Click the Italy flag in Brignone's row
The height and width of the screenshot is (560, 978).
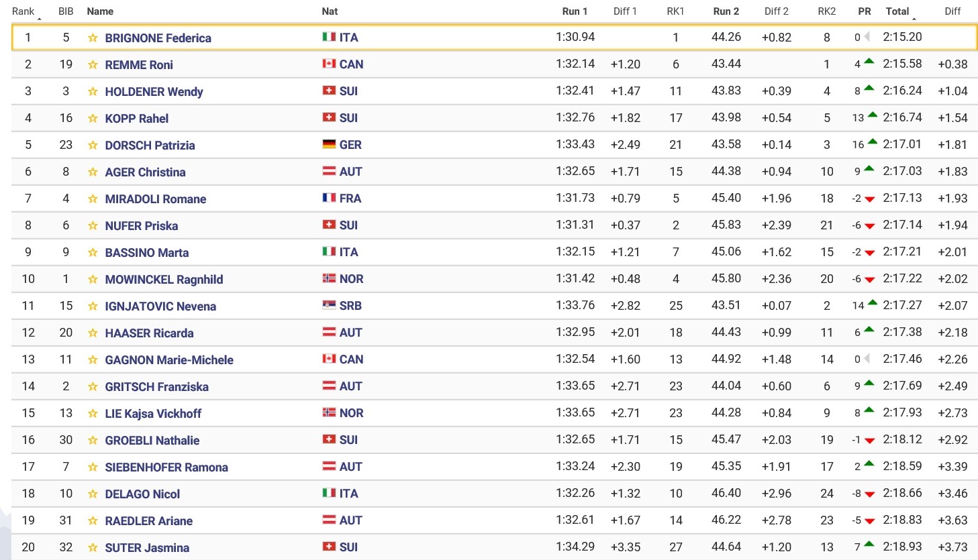click(329, 38)
